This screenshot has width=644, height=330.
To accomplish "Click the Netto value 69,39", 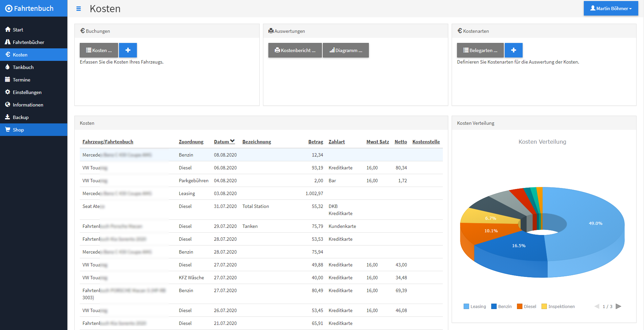I will (x=401, y=290).
